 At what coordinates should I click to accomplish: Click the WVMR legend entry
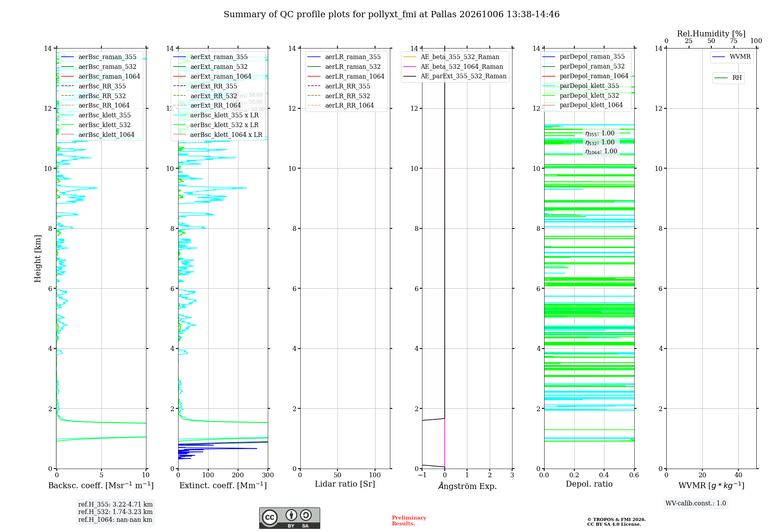coord(732,57)
